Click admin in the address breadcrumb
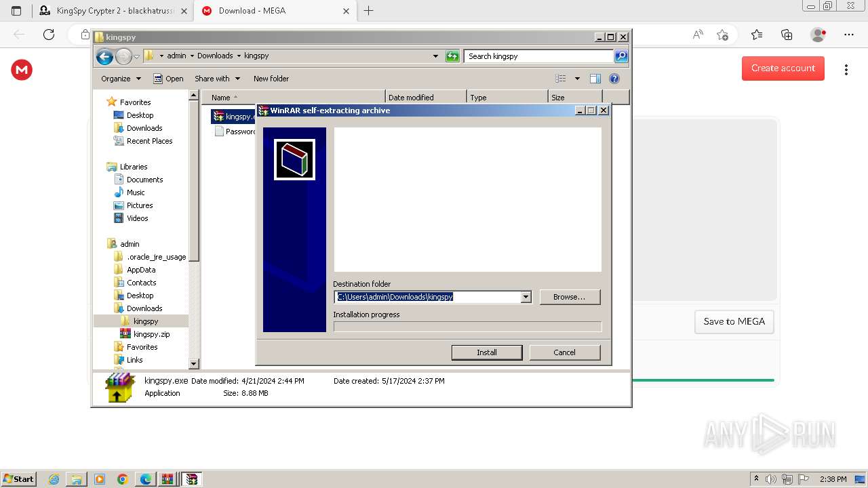This screenshot has height=488, width=868. [176, 56]
